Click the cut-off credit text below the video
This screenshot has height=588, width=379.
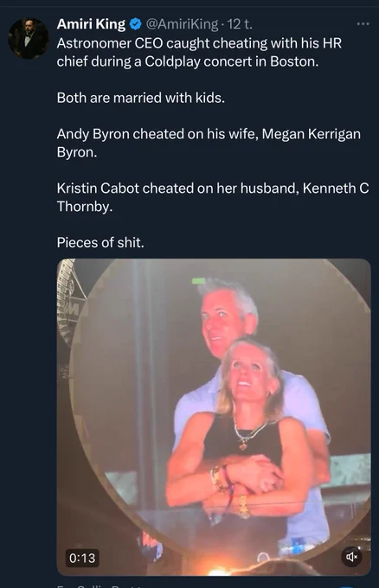click(100, 585)
